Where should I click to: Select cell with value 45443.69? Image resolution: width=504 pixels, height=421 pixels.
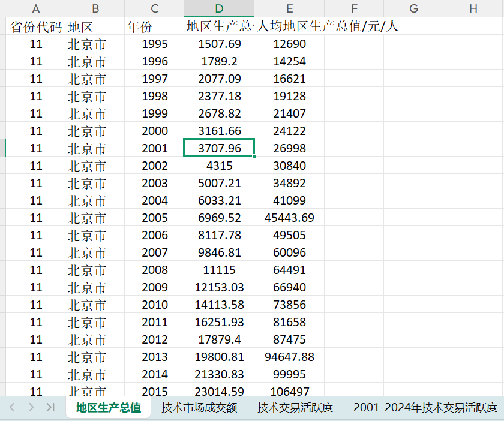point(289,217)
